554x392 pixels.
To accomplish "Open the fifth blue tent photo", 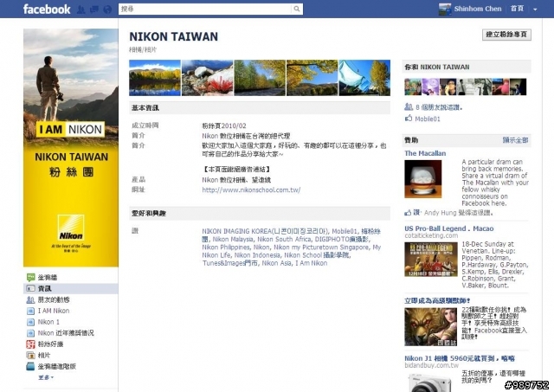I will 364,78.
